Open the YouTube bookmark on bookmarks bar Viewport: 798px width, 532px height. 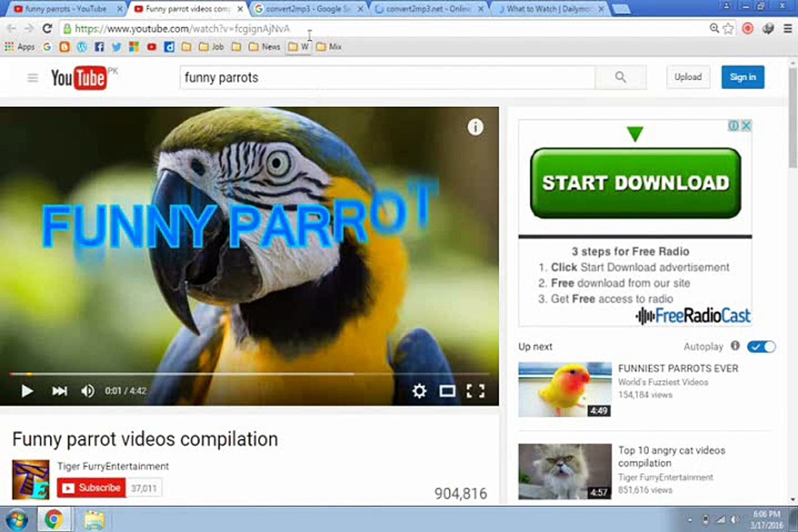coord(152,46)
